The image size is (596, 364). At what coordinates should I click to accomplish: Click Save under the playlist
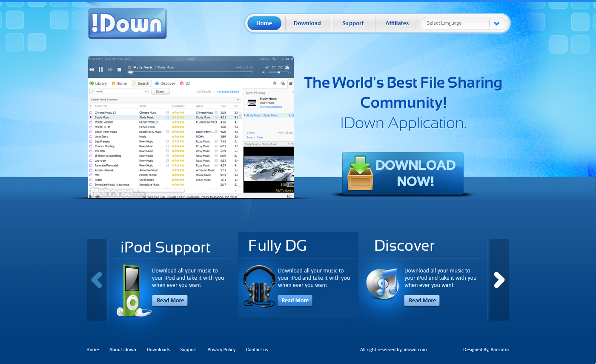249,138
